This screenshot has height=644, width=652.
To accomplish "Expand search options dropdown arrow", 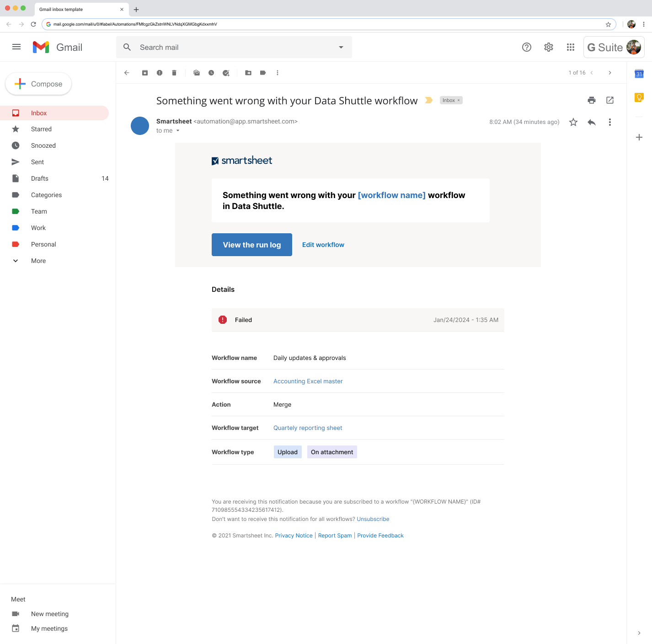I will 341,47.
